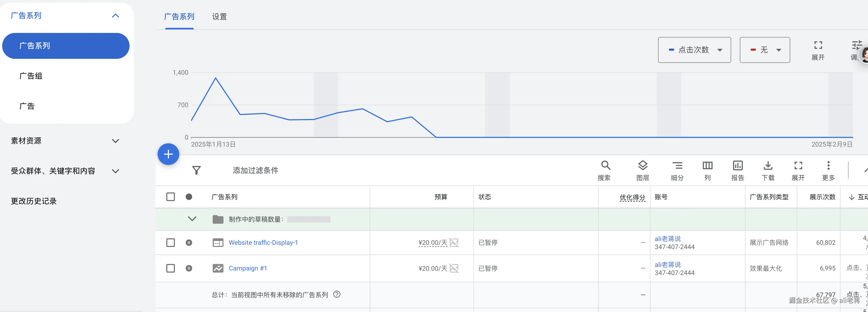The width and height of the screenshot is (868, 312).
Task: Click the 添加过滤条件 filter field
Action: [x=255, y=171]
